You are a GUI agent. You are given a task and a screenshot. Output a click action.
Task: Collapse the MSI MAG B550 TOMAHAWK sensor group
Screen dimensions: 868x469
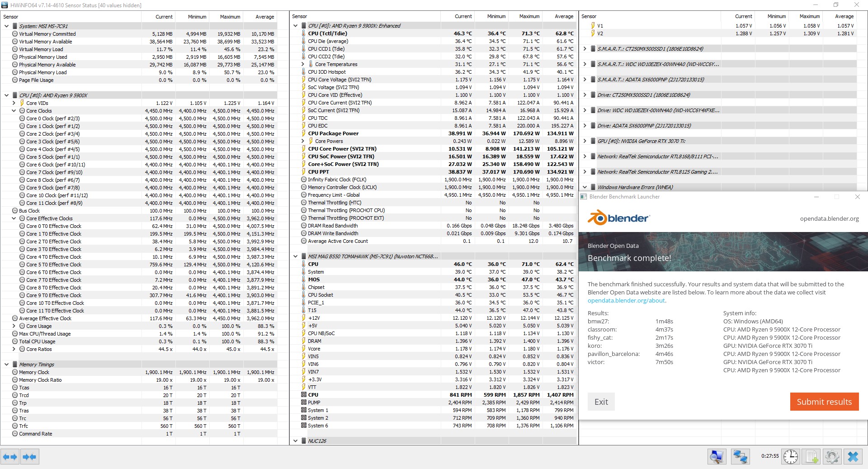[296, 256]
